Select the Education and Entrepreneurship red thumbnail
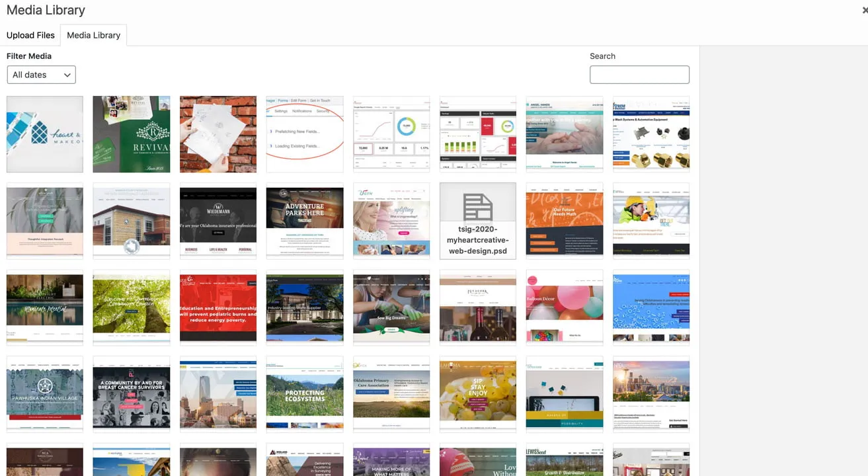 218,307
